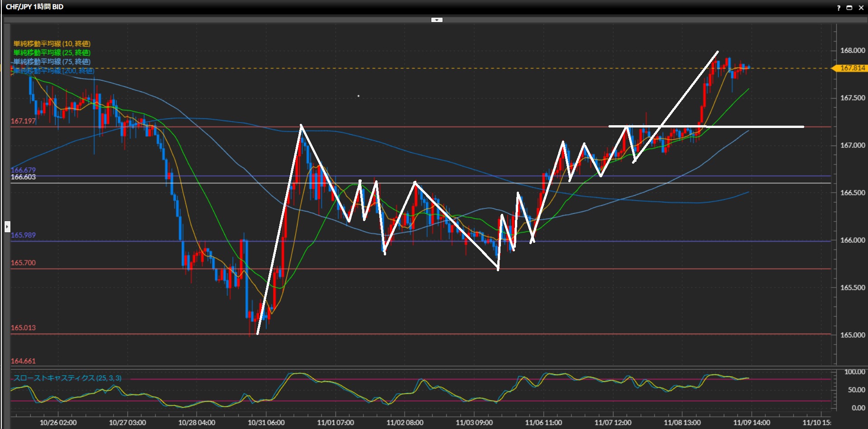Click the current price tag 167.814
Image resolution: width=868 pixels, height=429 pixels.
click(x=852, y=68)
